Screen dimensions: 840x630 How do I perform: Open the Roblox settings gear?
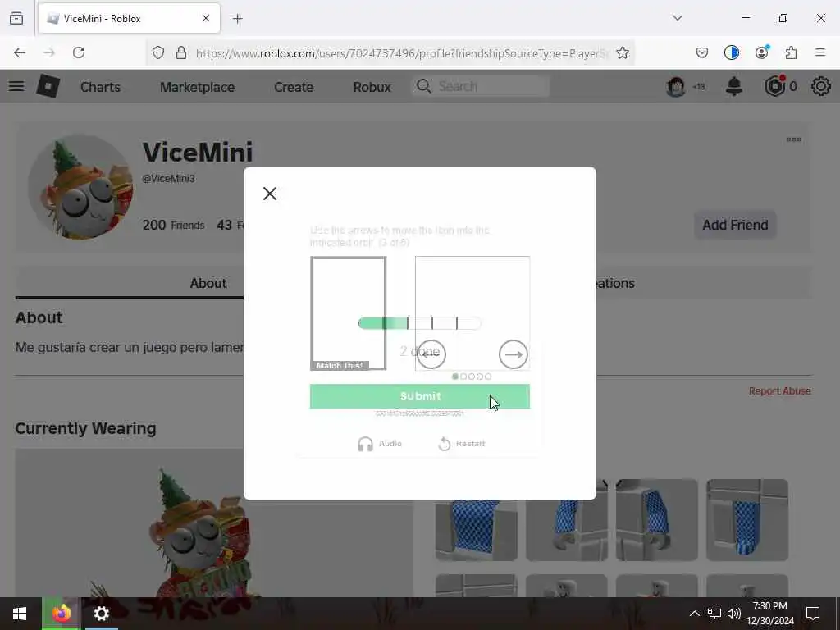pyautogui.click(x=820, y=86)
